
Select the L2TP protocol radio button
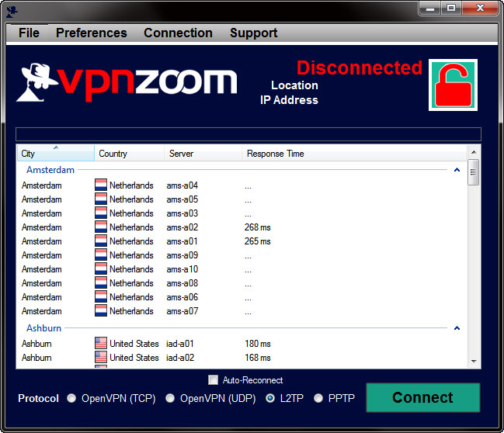click(x=270, y=398)
